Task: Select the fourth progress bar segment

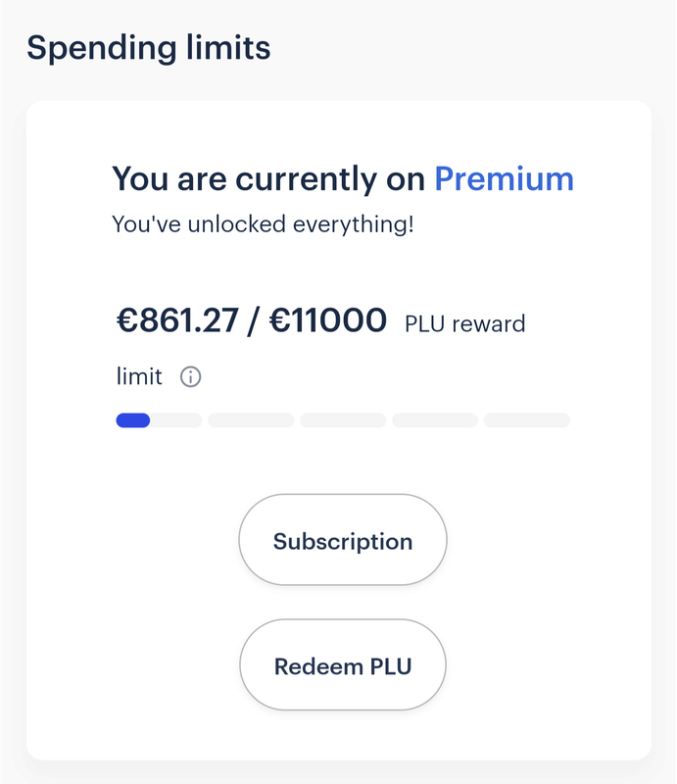Action: pyautogui.click(x=435, y=420)
